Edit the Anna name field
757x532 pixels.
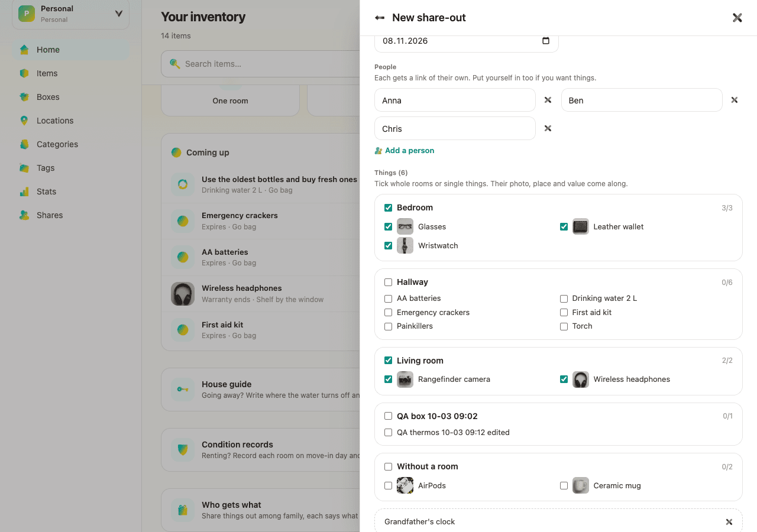[455, 100]
